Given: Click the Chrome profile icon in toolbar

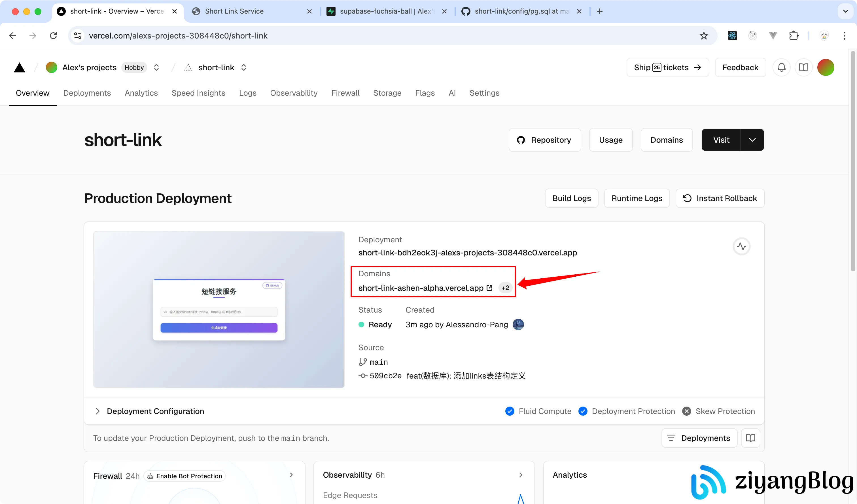Looking at the screenshot, I should pos(824,36).
